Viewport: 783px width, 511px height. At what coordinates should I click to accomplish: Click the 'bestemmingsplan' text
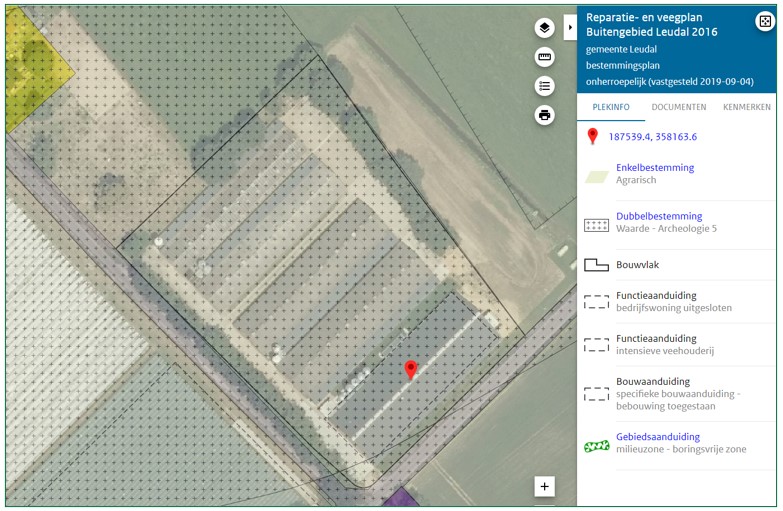coord(622,65)
